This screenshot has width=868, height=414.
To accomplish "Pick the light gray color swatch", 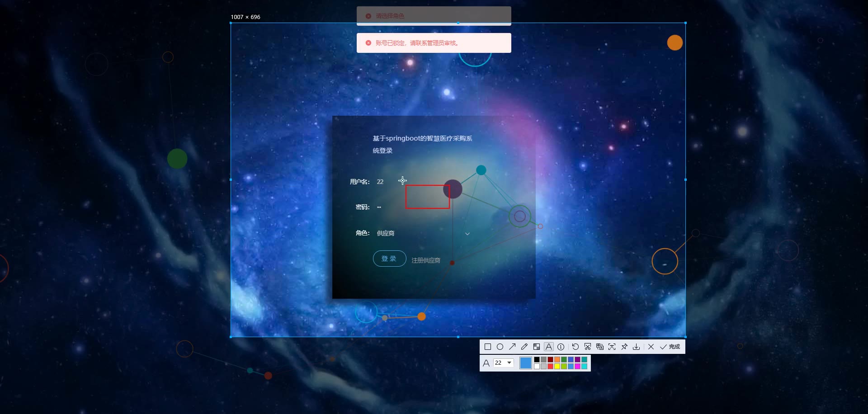I will point(543,367).
